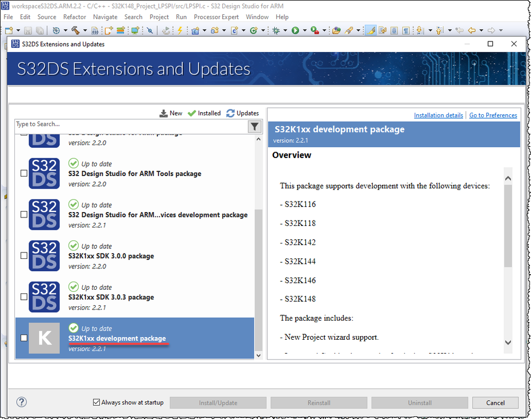531x420 pixels.
Task: Click the Toggle Word Wrap icon
Action: (383, 30)
